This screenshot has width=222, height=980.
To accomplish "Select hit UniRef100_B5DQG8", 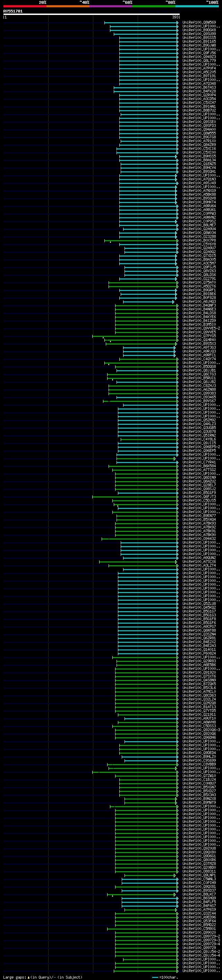I will tap(199, 367).
